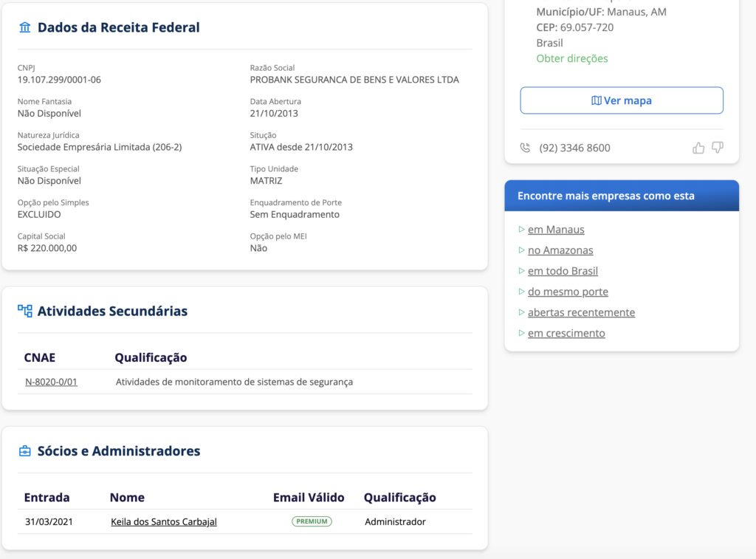Viewport: 756px width, 559px height.
Task: Click the thumbs up icon
Action: coord(698,148)
